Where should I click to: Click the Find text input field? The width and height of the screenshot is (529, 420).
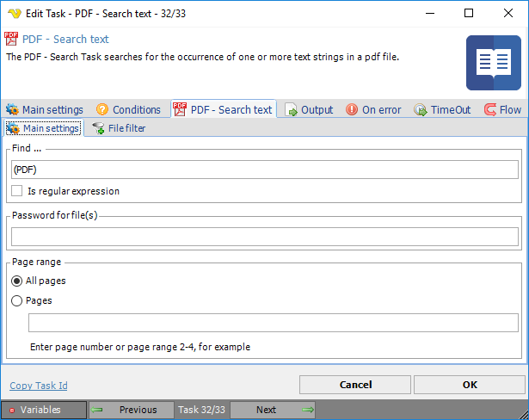264,170
